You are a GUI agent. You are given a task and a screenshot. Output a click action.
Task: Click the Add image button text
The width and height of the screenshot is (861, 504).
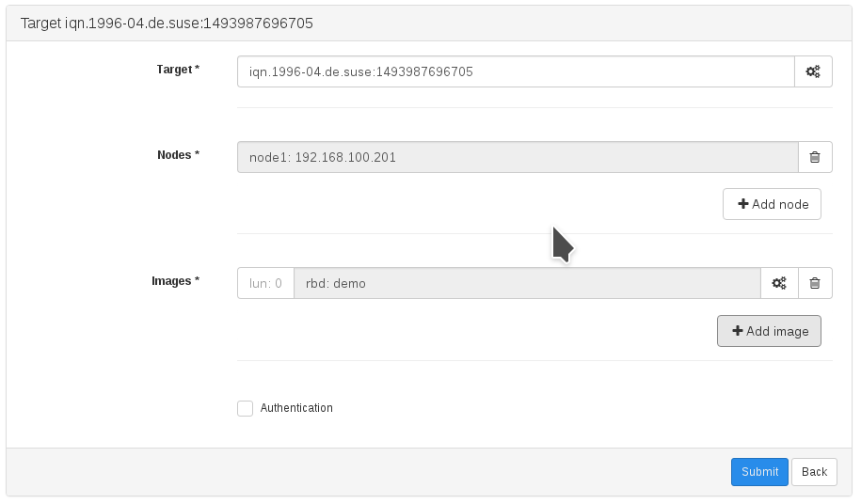[777, 331]
